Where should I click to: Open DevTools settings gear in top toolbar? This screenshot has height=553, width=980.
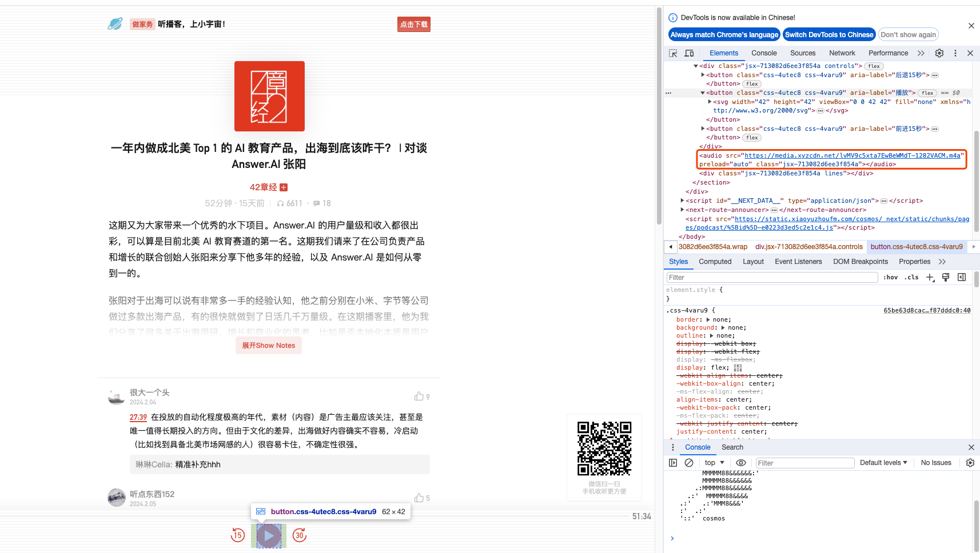tap(939, 53)
